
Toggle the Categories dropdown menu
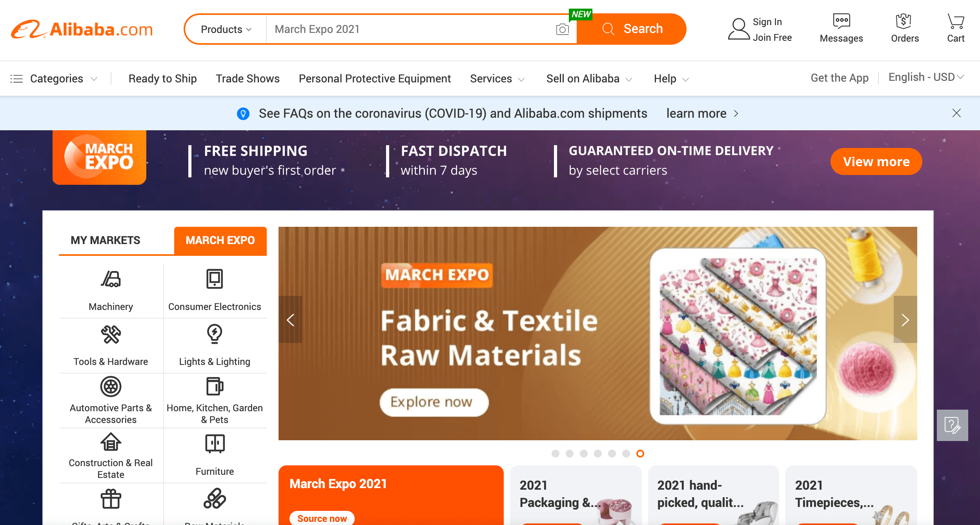tap(56, 78)
